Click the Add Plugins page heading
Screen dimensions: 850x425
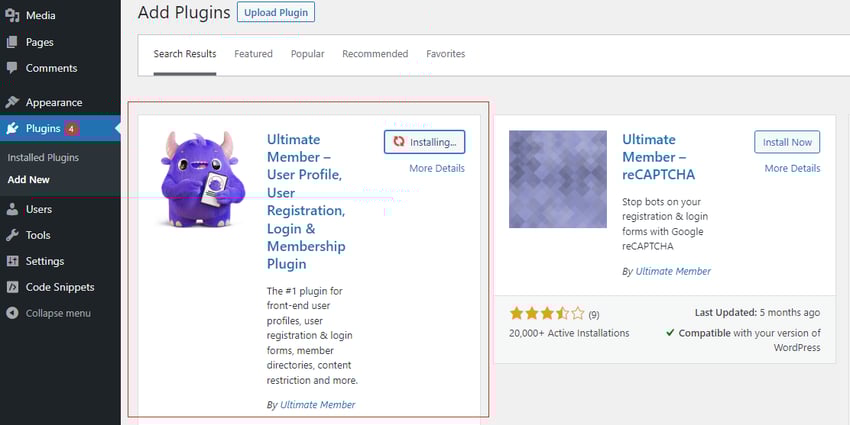(184, 12)
